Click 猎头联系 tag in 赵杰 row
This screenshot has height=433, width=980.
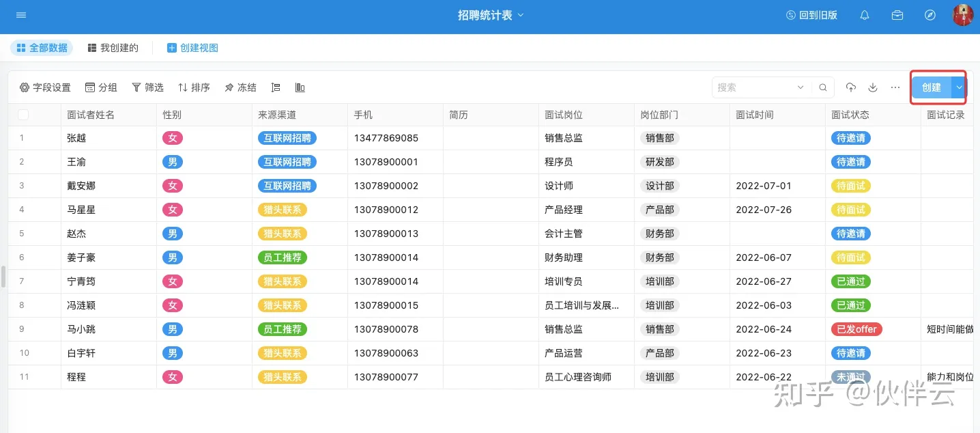coord(283,234)
